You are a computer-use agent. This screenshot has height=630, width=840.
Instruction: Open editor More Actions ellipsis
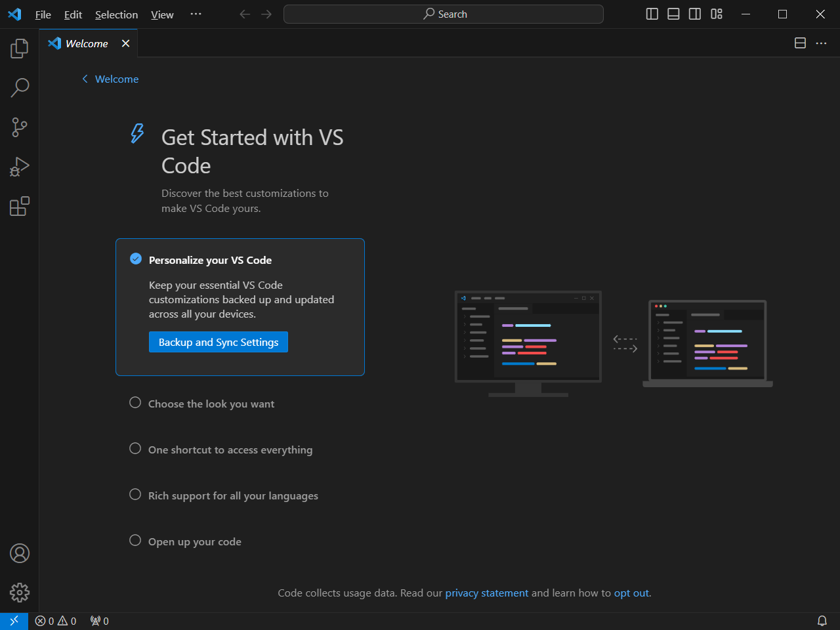click(x=821, y=43)
